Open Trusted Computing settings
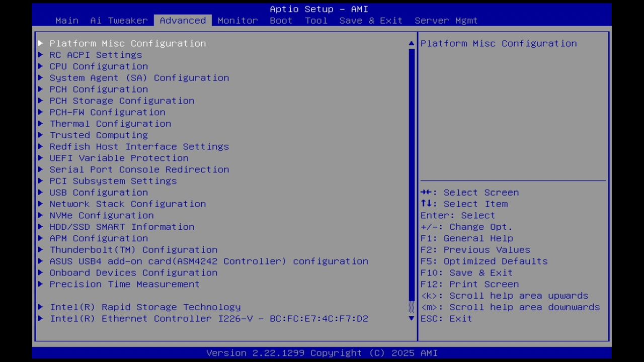The image size is (644, 362). click(x=99, y=135)
